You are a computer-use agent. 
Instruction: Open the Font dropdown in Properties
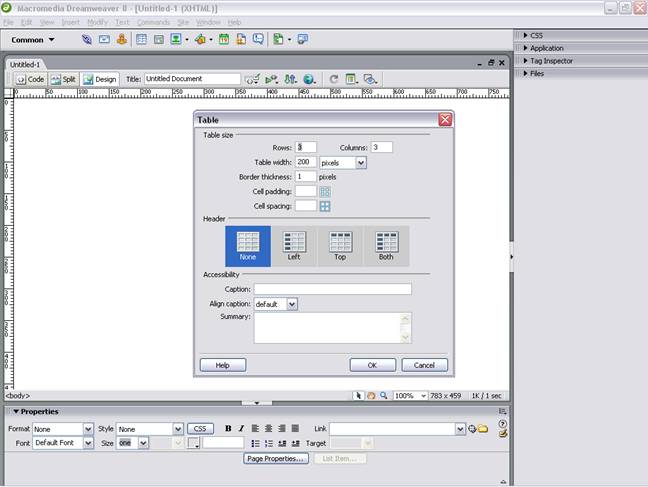(x=88, y=443)
